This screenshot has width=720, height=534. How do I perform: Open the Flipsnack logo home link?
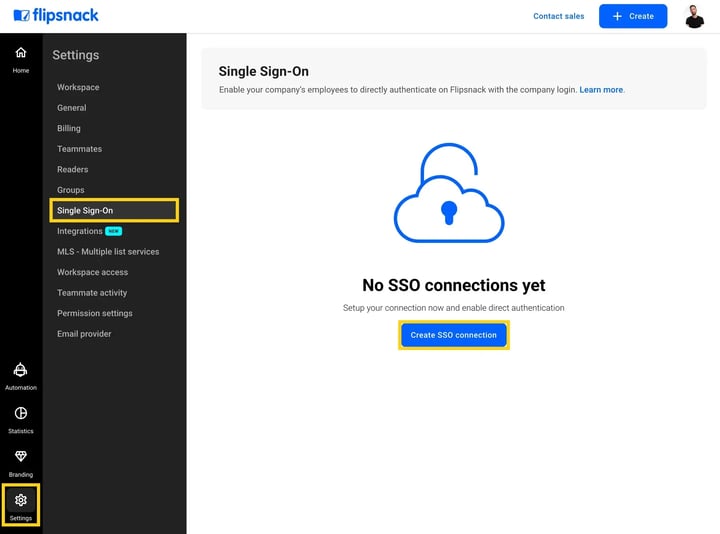click(x=56, y=16)
